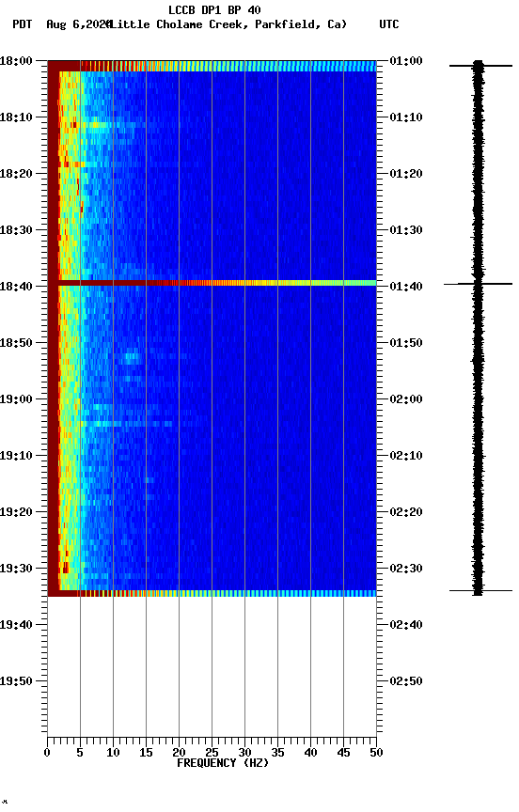Click the 45 Hz frequency axis label

pos(343,753)
